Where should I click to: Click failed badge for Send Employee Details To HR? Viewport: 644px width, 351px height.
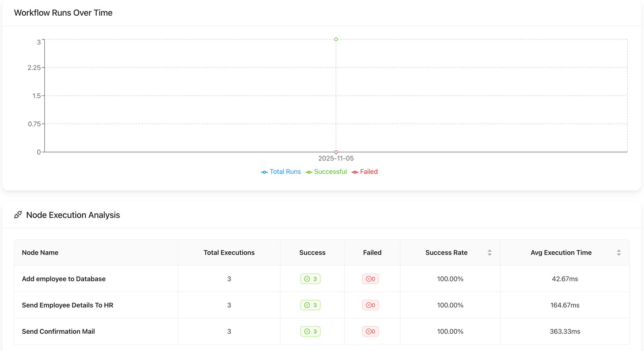(370, 305)
